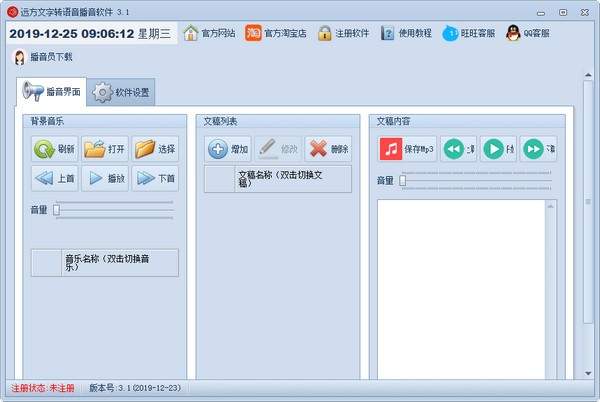Open the 使用教程 tutorial
Image resolution: width=600 pixels, height=402 pixels.
406,33
